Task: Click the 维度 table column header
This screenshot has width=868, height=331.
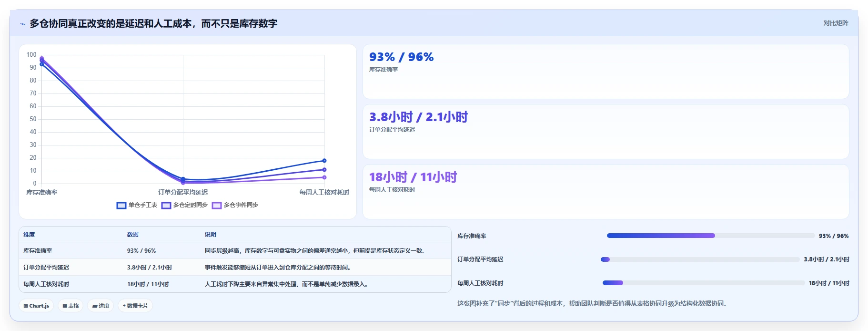Action: (x=29, y=235)
